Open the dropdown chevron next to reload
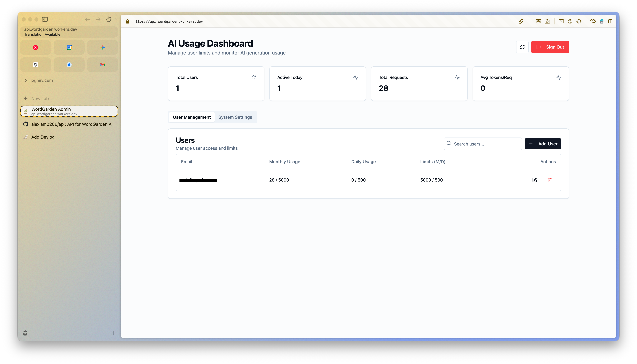 coord(116,19)
